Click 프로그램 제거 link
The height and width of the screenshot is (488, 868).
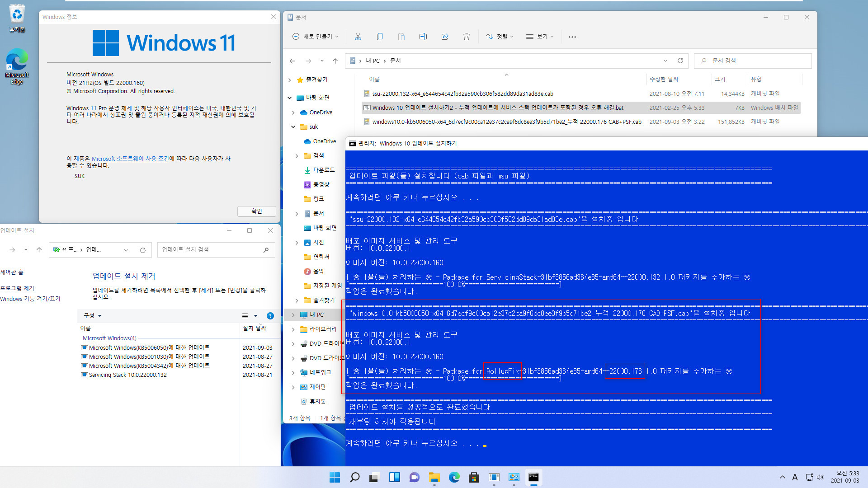17,288
